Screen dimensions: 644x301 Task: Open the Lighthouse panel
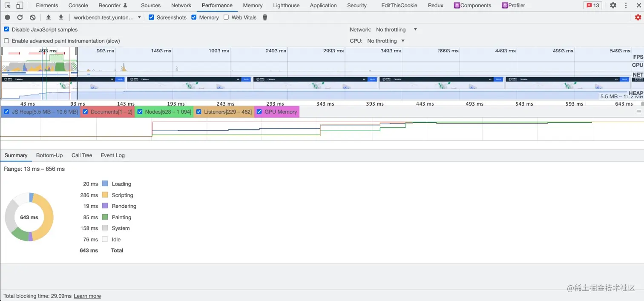[286, 6]
